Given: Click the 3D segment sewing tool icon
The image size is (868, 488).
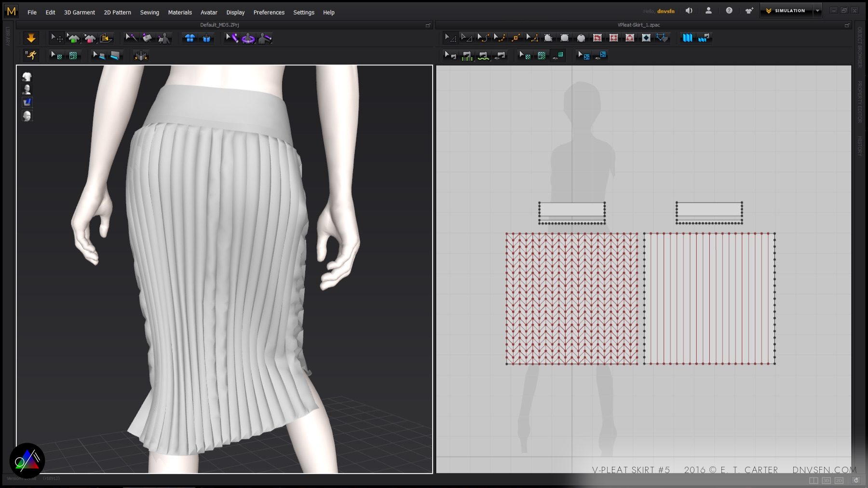Looking at the screenshot, I should click(115, 55).
